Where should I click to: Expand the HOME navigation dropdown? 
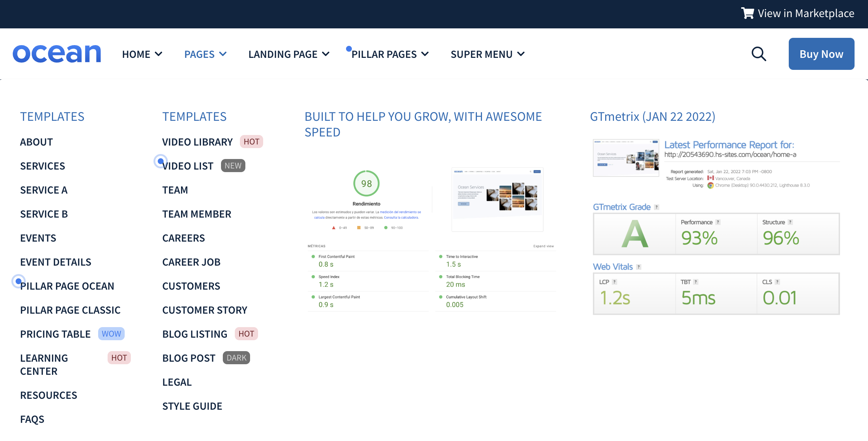142,54
